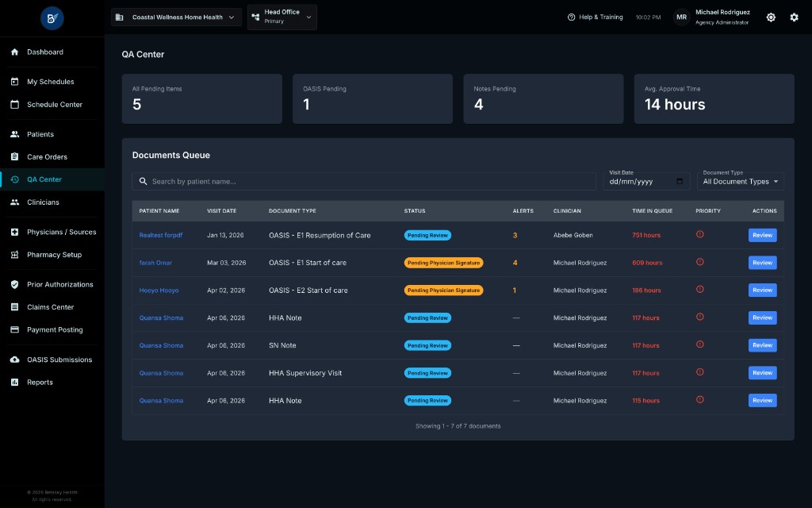Click the Payment Posting card icon
The width and height of the screenshot is (812, 508).
click(x=14, y=329)
